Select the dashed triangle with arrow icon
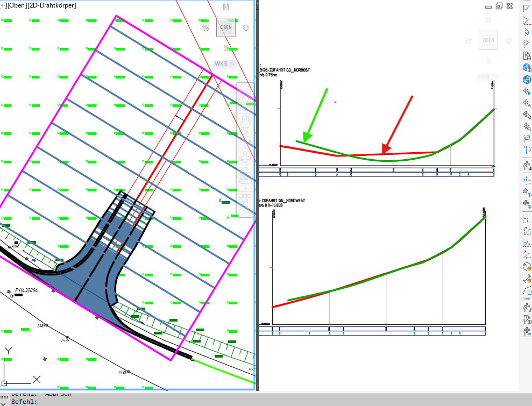Viewport: 532px width, 406px height. pyautogui.click(x=527, y=231)
